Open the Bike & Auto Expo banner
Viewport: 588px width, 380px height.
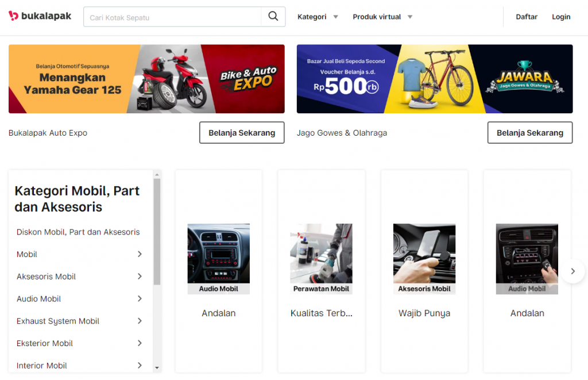coord(146,79)
